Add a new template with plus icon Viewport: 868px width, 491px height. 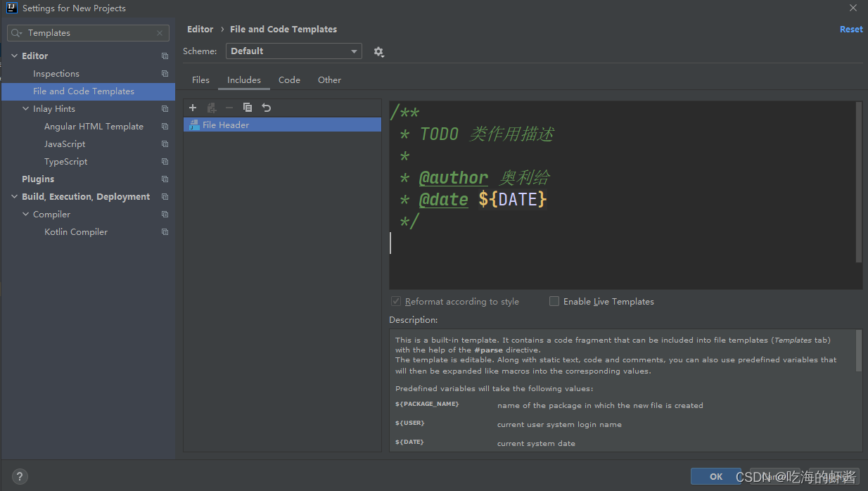point(193,108)
